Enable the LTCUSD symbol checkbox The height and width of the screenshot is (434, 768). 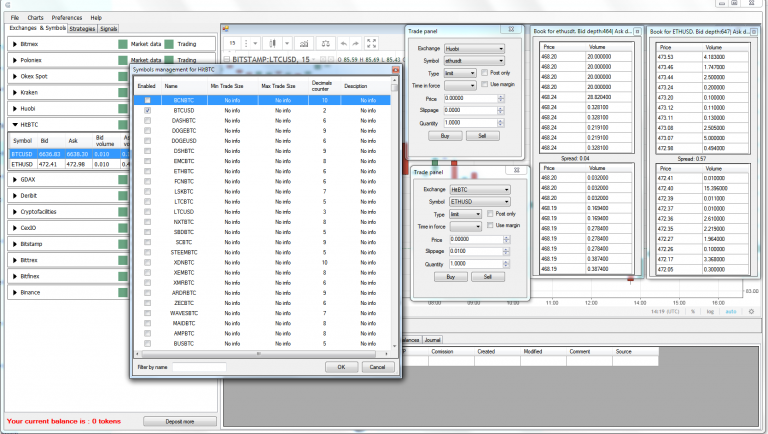point(147,212)
